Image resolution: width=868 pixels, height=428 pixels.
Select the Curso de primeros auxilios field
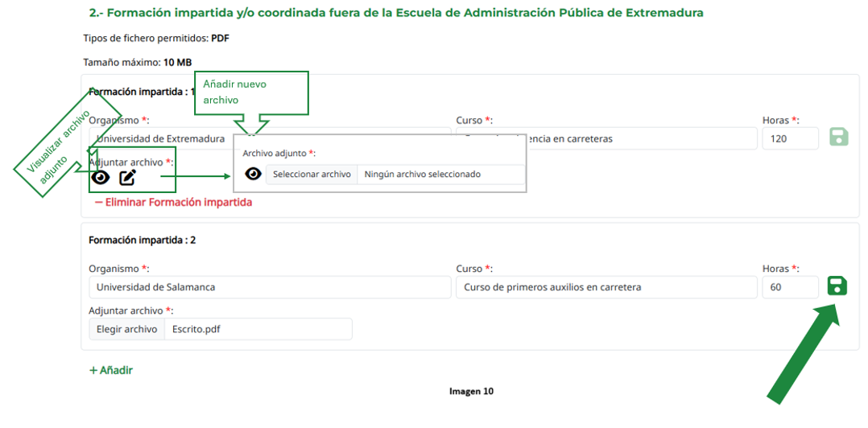(606, 287)
